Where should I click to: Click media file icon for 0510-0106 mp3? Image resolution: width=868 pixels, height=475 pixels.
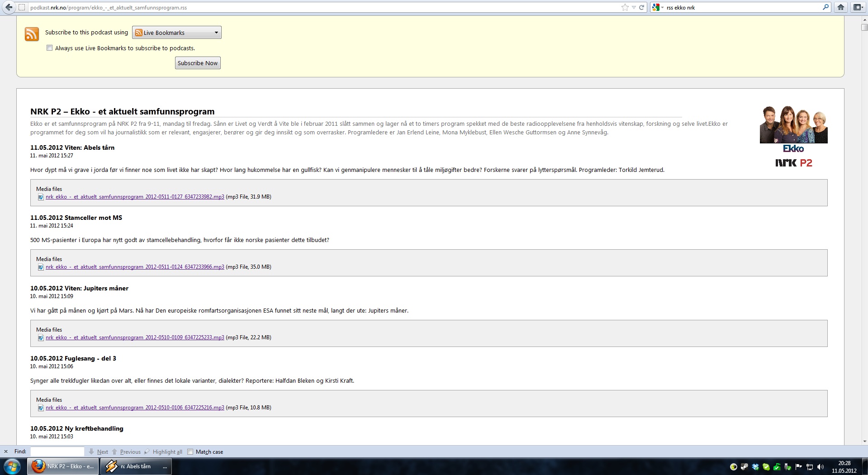pyautogui.click(x=41, y=408)
